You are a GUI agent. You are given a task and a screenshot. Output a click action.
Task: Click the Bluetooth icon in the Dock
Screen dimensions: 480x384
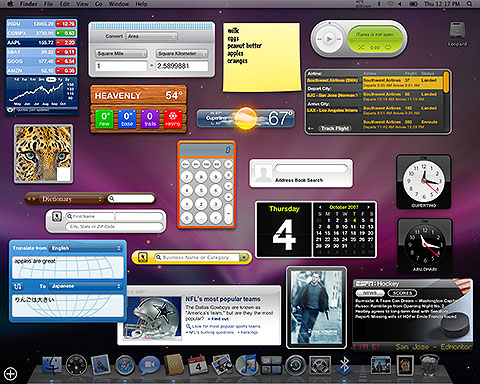click(344, 365)
